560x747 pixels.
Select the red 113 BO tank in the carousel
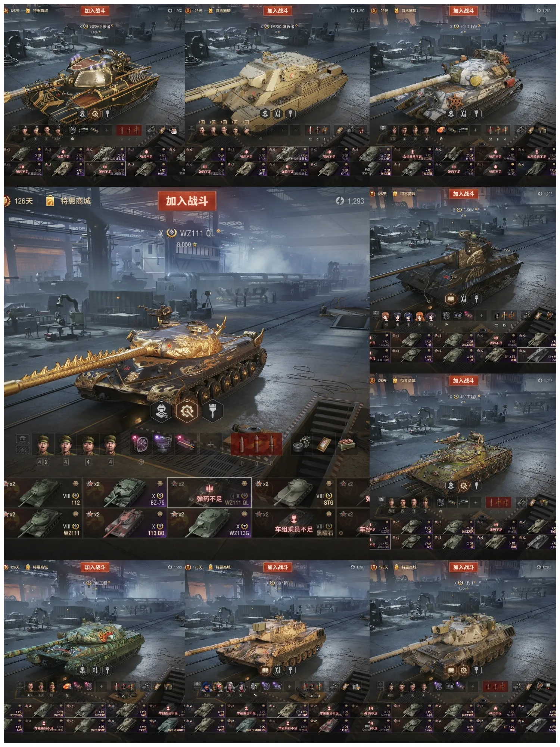125,523
